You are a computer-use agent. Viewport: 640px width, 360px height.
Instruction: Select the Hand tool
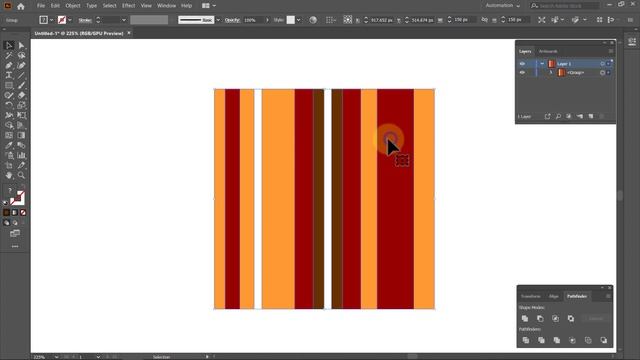click(9, 176)
